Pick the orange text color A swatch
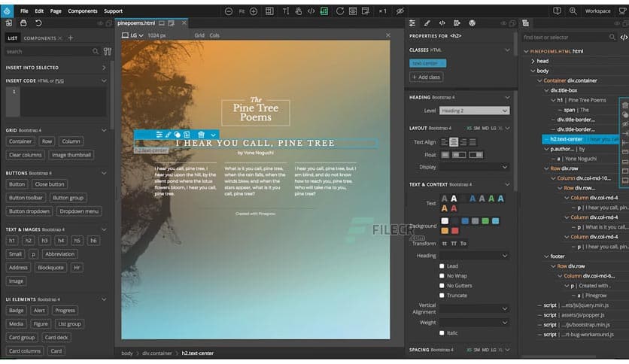The image size is (629, 364). (x=445, y=208)
